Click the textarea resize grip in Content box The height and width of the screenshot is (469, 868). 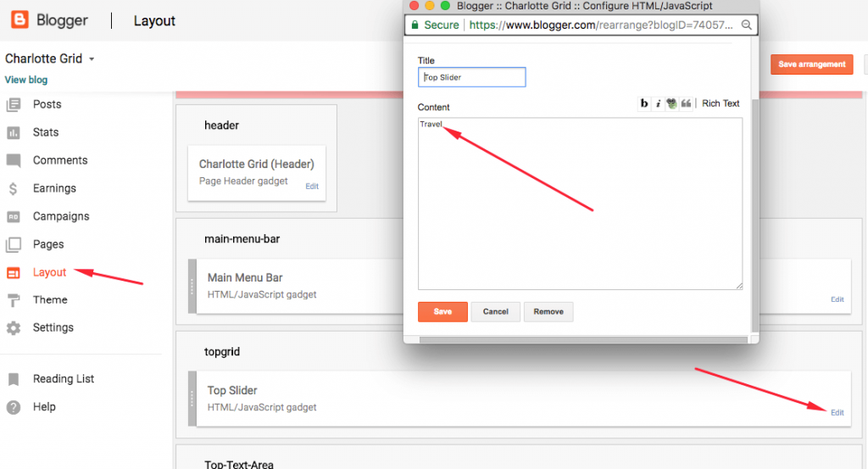[739, 286]
